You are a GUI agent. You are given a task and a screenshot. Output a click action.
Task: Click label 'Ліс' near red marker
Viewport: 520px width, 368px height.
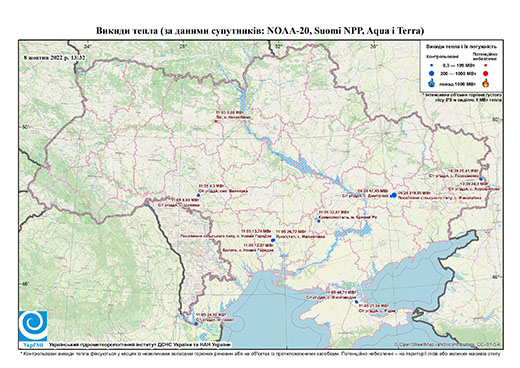click(x=233, y=117)
